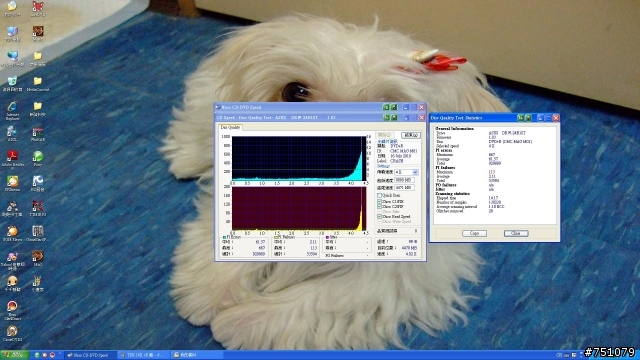
Task: Click the Exit button next to the Start button
Action: (411, 135)
